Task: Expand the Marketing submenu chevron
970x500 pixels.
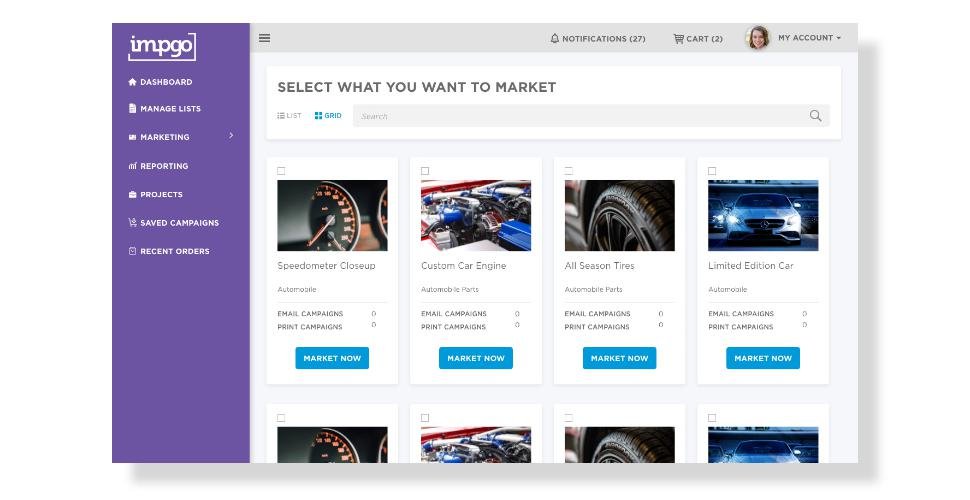Action: [231, 136]
